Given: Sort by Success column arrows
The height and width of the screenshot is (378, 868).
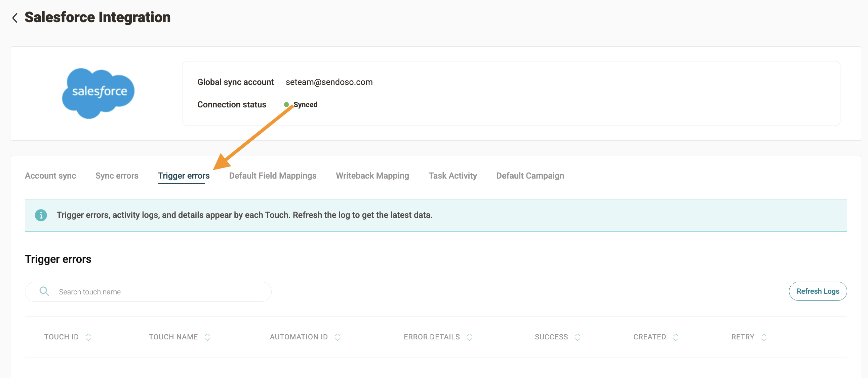Looking at the screenshot, I should (x=577, y=337).
